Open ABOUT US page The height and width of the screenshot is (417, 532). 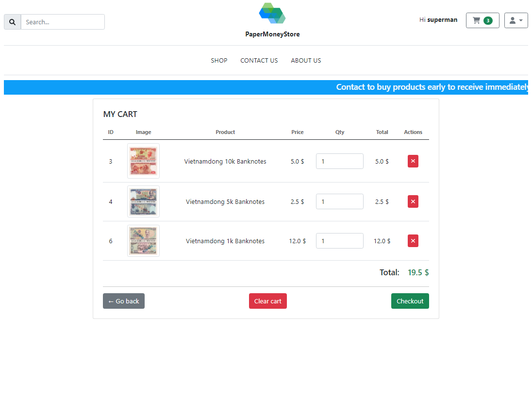click(306, 60)
